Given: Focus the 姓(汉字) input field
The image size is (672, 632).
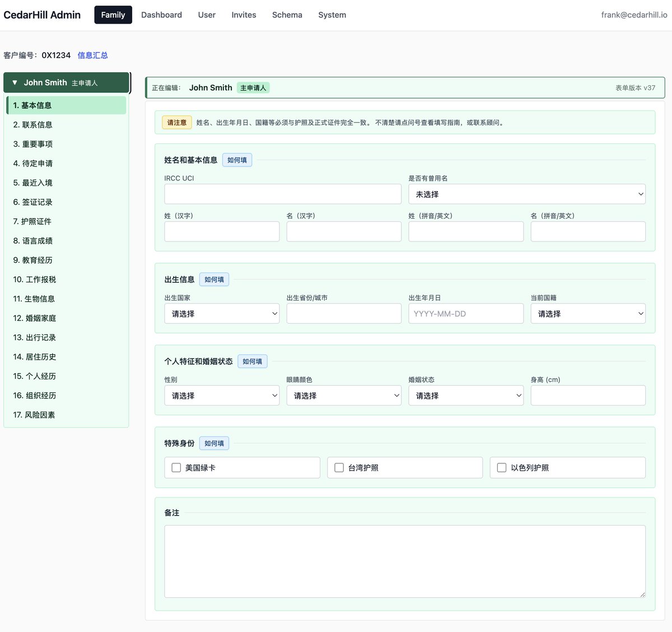Looking at the screenshot, I should [x=222, y=231].
